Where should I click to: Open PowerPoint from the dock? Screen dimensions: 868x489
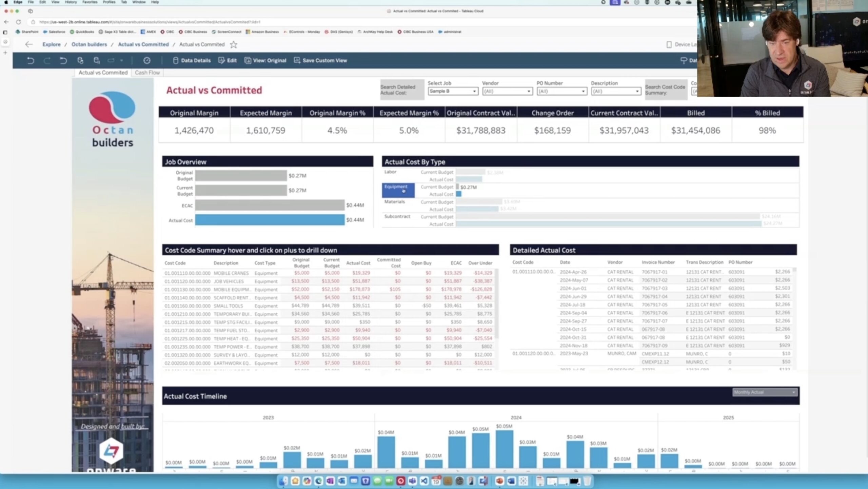tap(499, 481)
